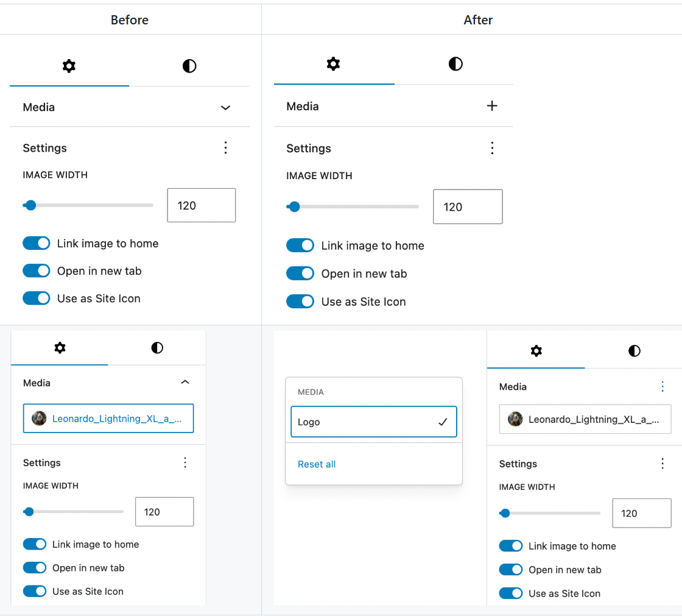Image resolution: width=682 pixels, height=616 pixels.
Task: Disable the Link image to home toggle
Action: [x=37, y=243]
